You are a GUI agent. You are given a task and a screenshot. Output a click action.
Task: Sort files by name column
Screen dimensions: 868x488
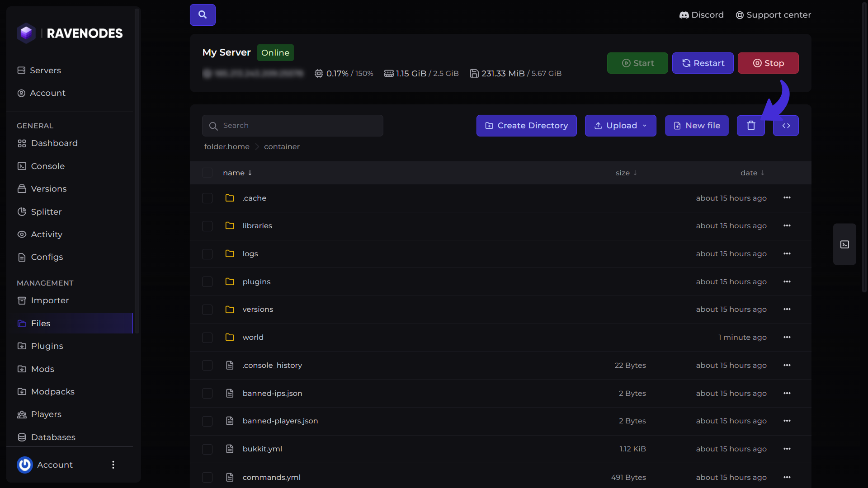click(x=237, y=173)
